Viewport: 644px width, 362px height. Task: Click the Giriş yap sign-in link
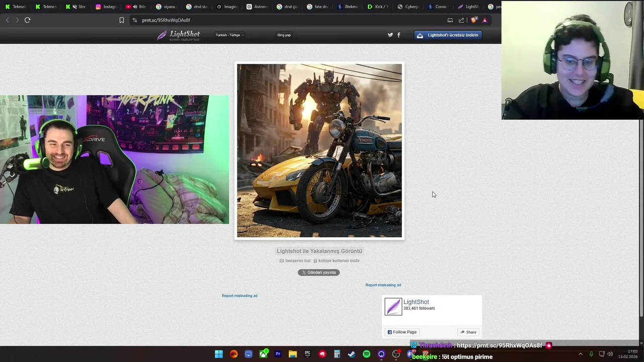(284, 35)
